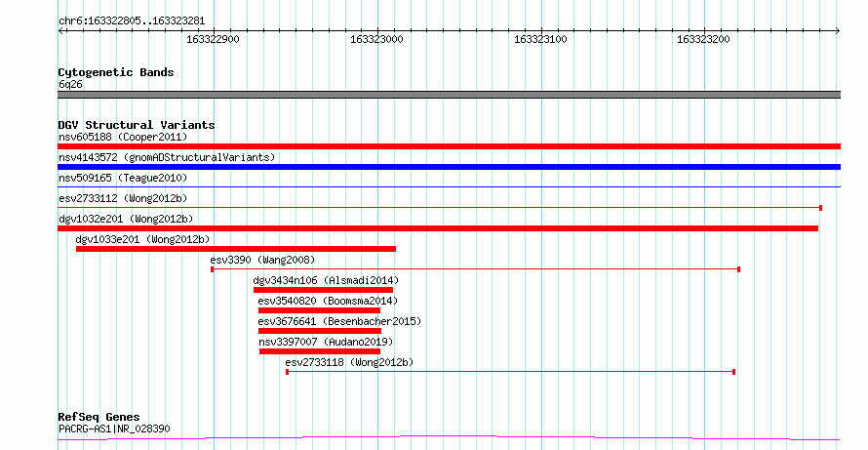The image size is (868, 450).
Task: Click ruler coordinate 163322900
Action: [214, 39]
